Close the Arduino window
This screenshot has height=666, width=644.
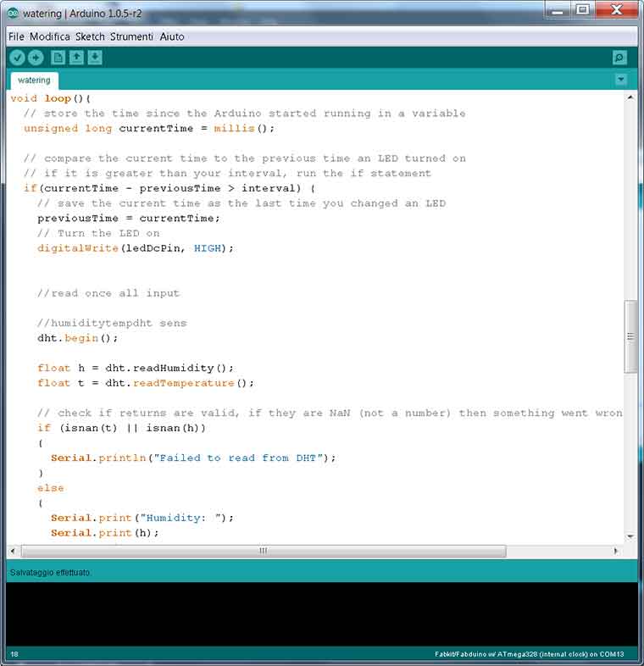click(x=616, y=10)
